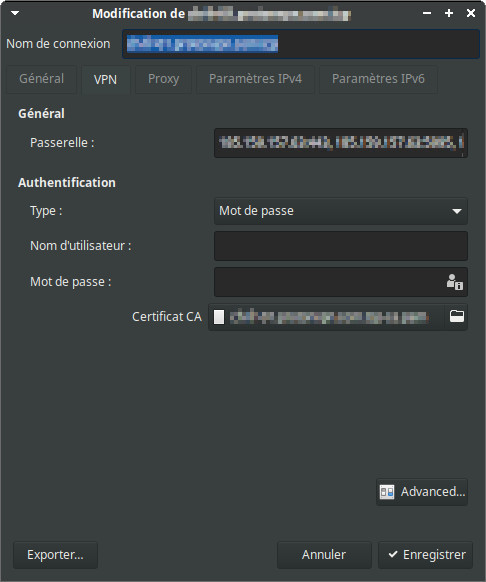Click the password storage options icon
Image resolution: width=486 pixels, height=582 pixels.
(454, 282)
